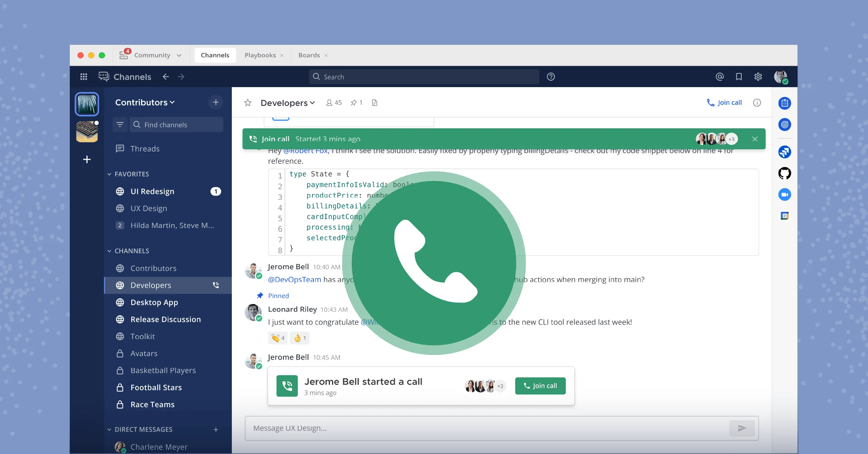Open the Jira plugin icon
The height and width of the screenshot is (454, 868).
(x=784, y=152)
